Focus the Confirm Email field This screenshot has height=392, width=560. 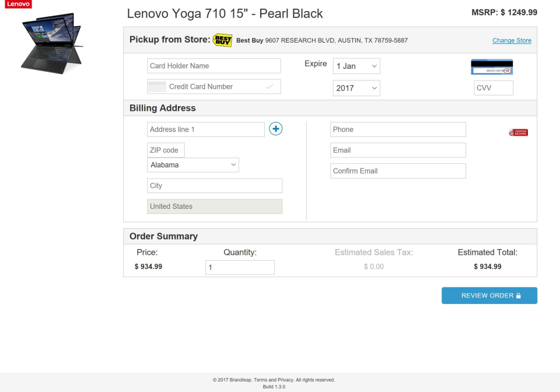click(x=398, y=171)
